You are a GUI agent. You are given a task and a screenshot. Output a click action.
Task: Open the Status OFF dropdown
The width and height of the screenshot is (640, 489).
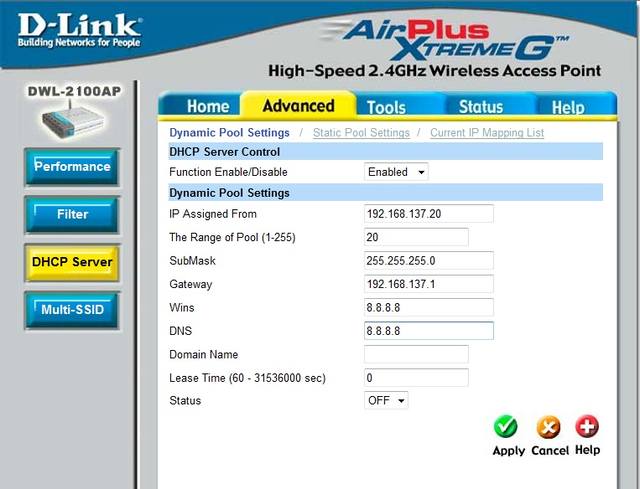(x=386, y=400)
